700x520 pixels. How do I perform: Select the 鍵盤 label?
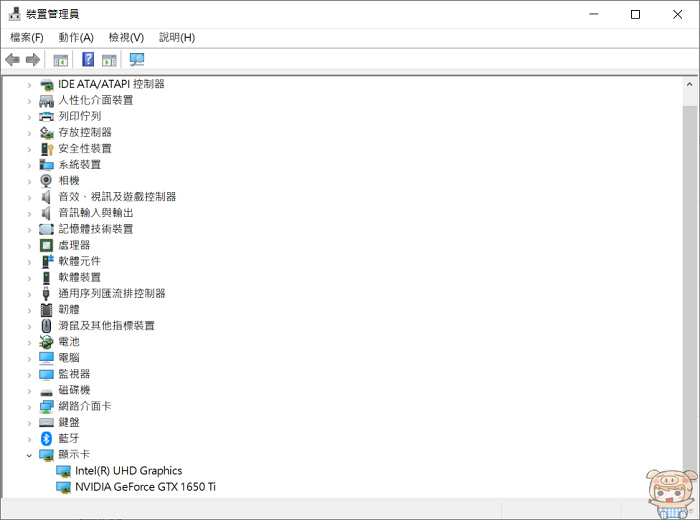pos(69,422)
